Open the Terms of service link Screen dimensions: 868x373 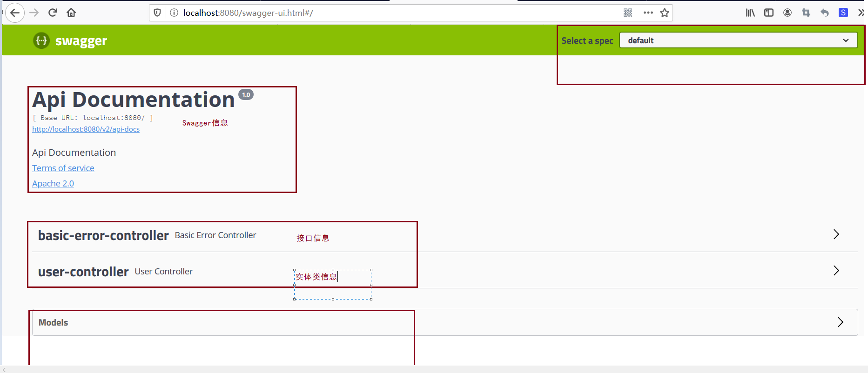click(63, 168)
